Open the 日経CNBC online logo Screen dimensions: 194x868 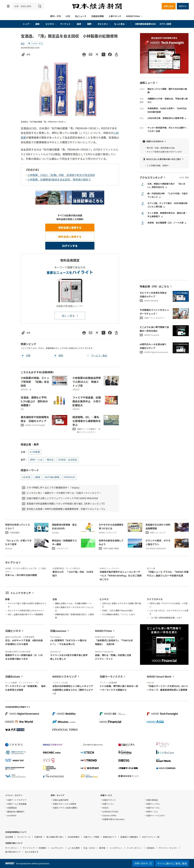pos(52,752)
